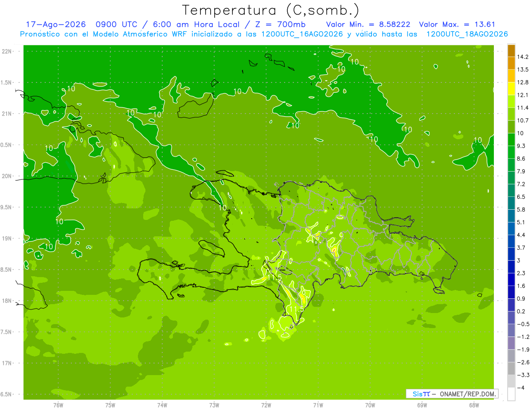Click the 19N latitude axis label
Viewport: 532px width, 411px height.
pyautogui.click(x=6, y=239)
